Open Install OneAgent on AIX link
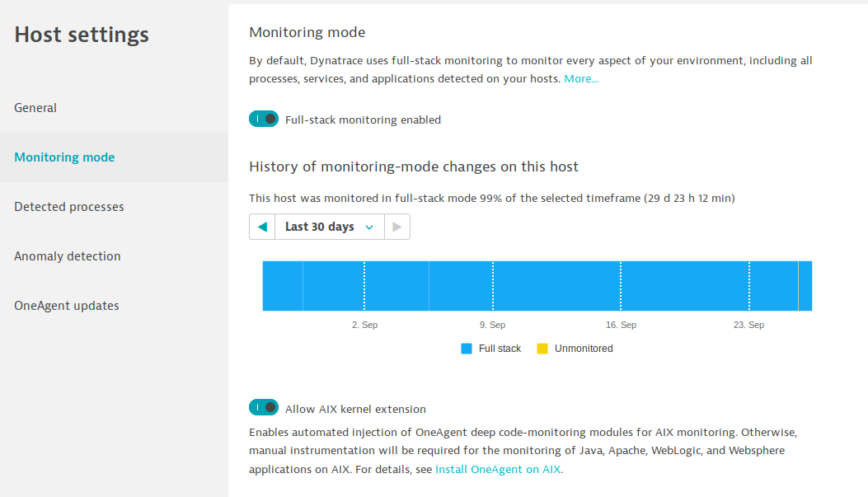Screen dimensions: 868x497 [x=498, y=469]
